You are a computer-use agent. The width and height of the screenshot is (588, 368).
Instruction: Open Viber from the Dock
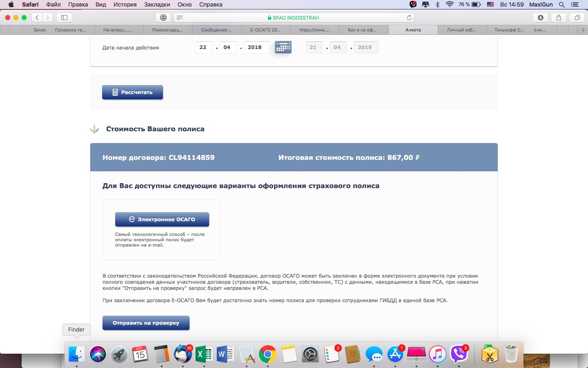coord(459,354)
